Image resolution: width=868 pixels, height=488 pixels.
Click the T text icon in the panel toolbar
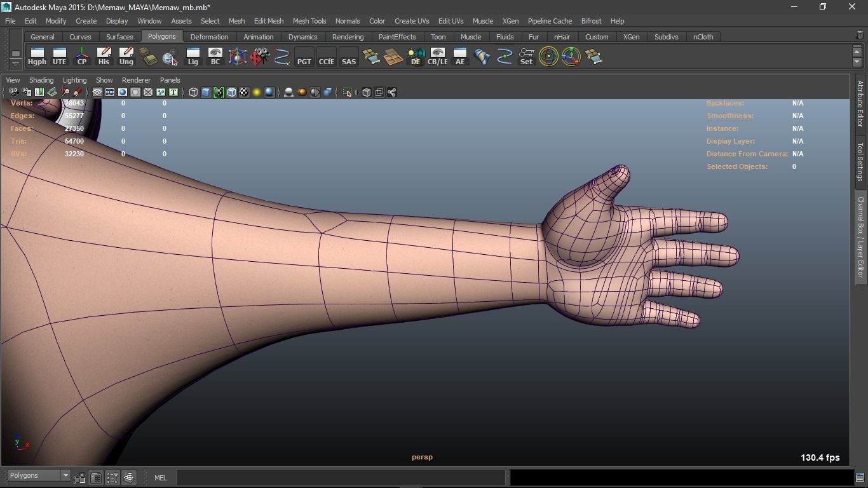pos(173,92)
